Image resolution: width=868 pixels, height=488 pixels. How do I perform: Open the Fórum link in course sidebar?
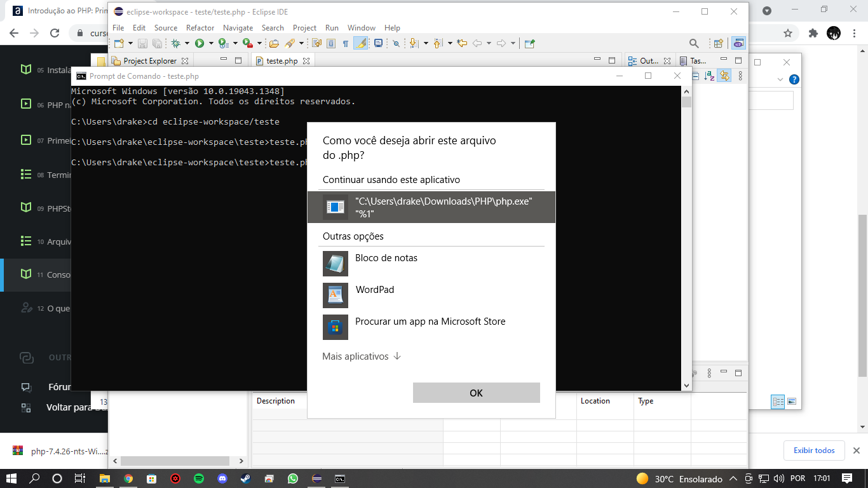pos(59,386)
